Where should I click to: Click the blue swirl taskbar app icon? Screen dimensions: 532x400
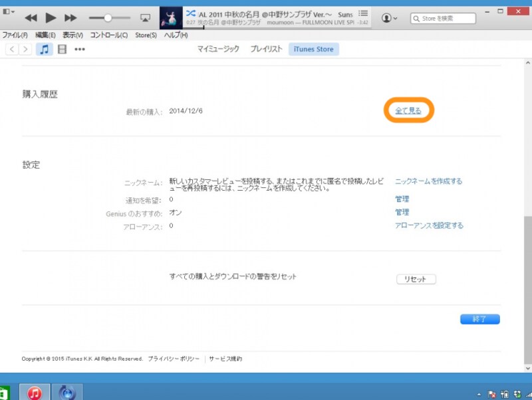click(x=67, y=393)
